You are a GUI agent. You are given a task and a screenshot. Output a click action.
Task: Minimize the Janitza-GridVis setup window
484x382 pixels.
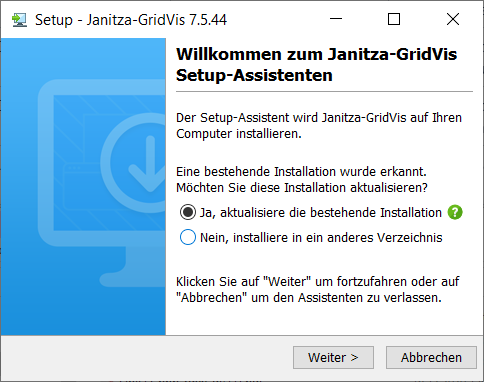(x=336, y=19)
